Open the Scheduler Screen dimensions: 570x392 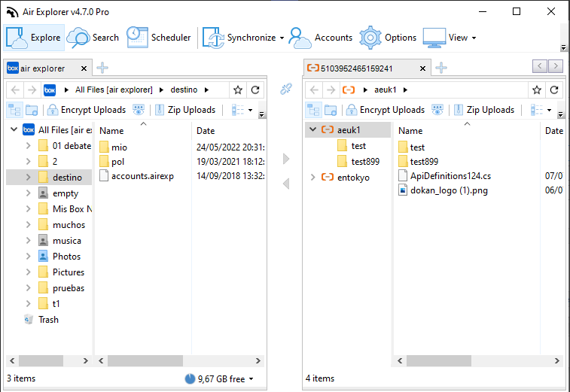click(158, 38)
